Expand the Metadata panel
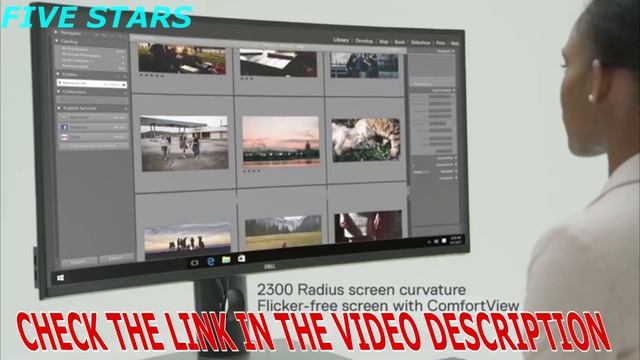The image size is (640, 360). coord(456,171)
